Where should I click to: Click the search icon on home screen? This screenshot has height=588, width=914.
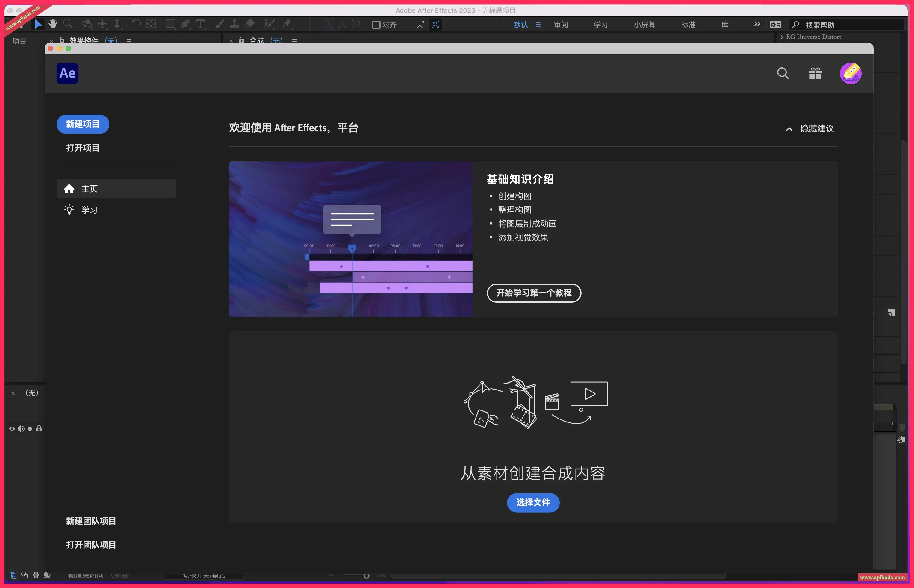(783, 73)
